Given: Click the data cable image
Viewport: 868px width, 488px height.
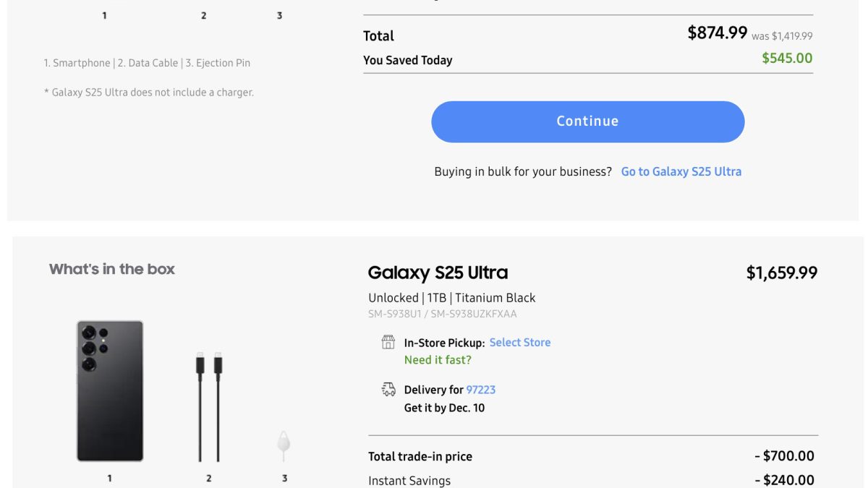Looking at the screenshot, I should 208,407.
